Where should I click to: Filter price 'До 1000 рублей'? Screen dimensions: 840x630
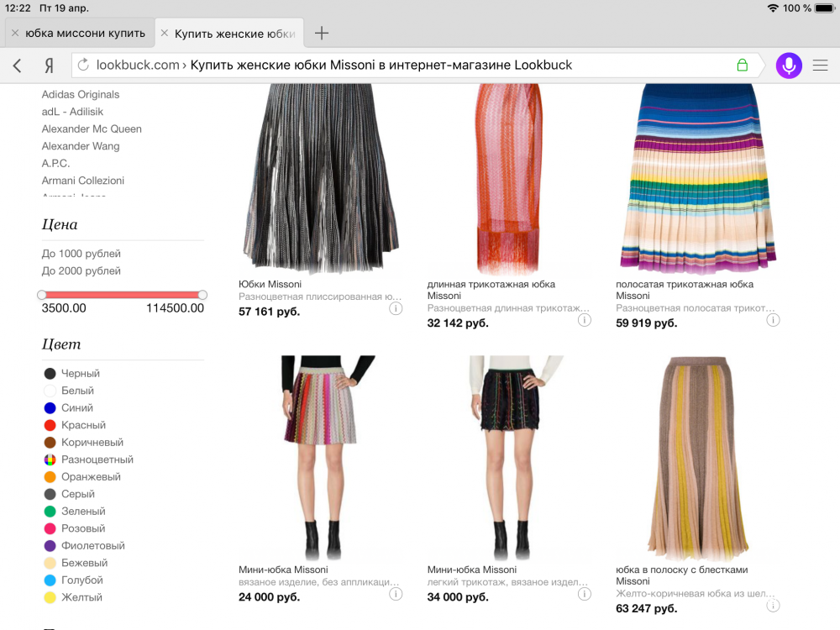click(81, 254)
